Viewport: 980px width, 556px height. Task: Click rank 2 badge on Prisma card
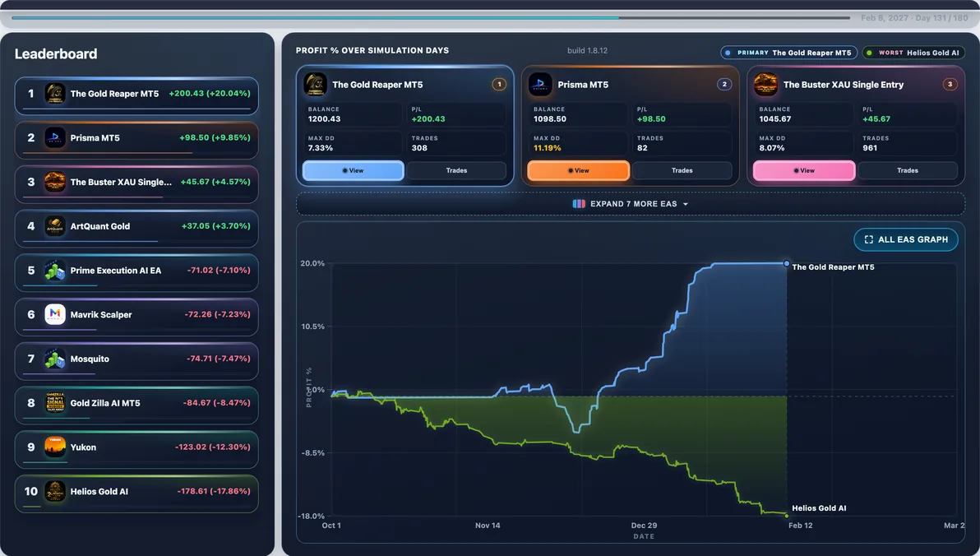[x=724, y=84]
